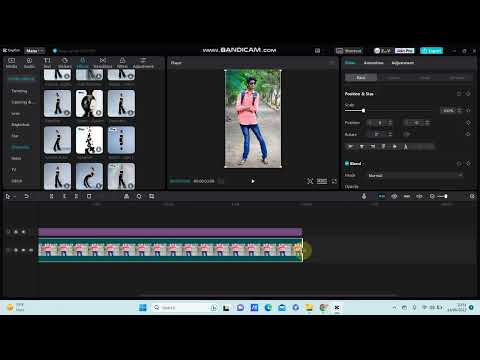Screen dimensions: 480x360
Task: Open the Player panel menu
Action: coord(332,63)
